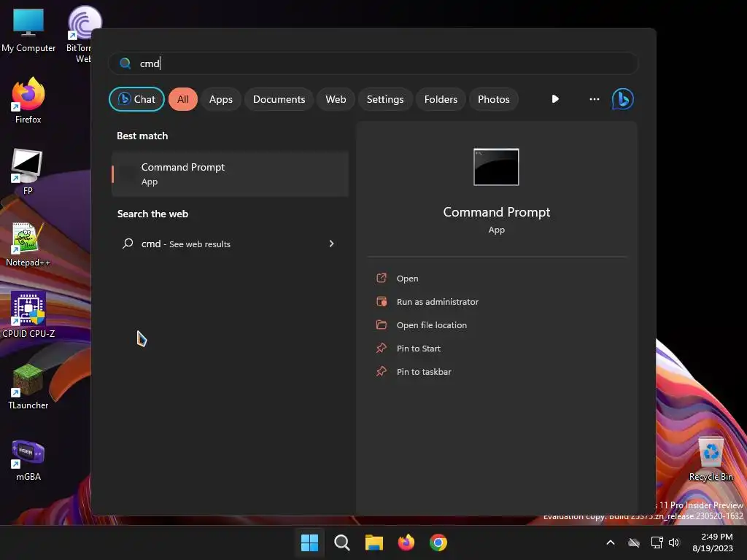Select the FP desktop shortcut

click(27, 172)
